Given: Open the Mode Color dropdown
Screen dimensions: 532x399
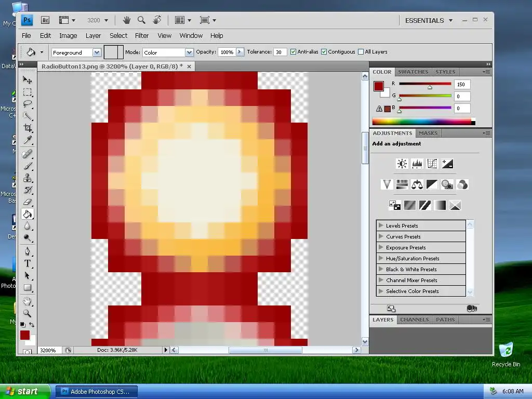Looking at the screenshot, I should (x=189, y=52).
